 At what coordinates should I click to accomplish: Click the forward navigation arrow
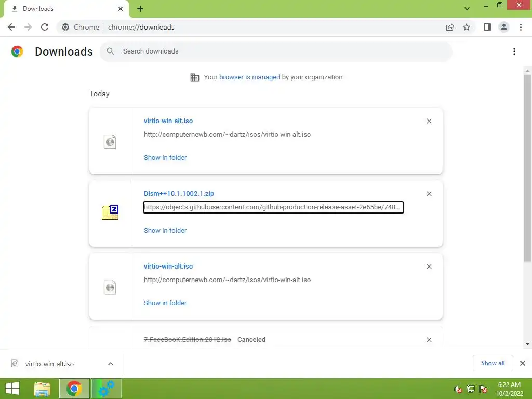[28, 27]
